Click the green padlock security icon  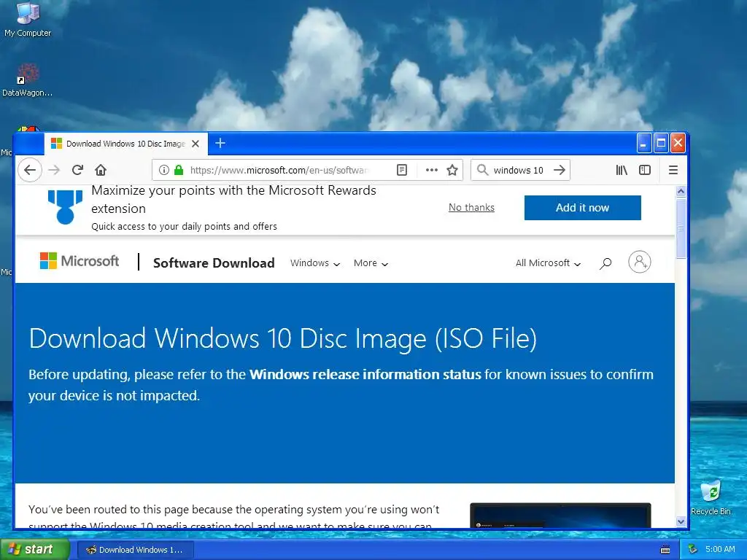point(179,170)
